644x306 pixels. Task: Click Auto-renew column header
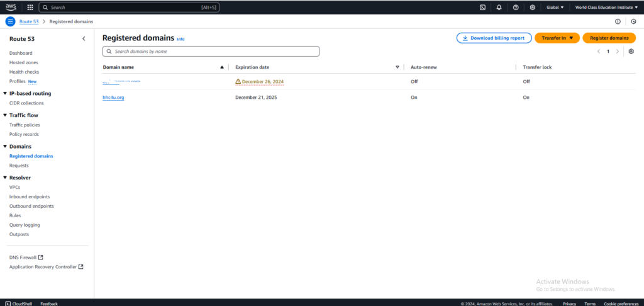tap(423, 67)
